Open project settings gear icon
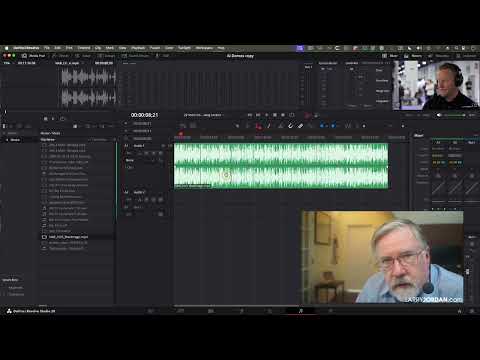Screen dimensions: 480x360 coord(472,311)
